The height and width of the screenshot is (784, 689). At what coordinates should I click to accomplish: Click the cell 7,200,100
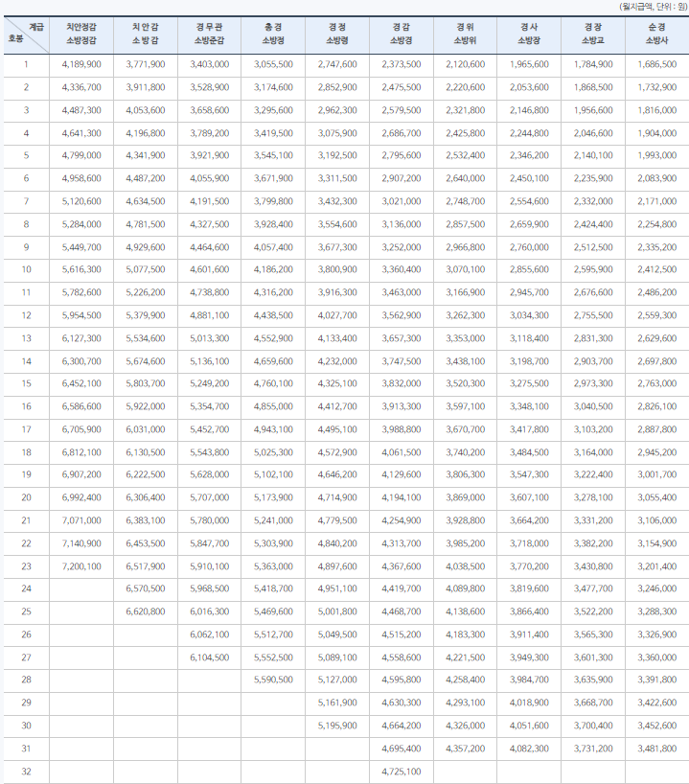point(81,566)
